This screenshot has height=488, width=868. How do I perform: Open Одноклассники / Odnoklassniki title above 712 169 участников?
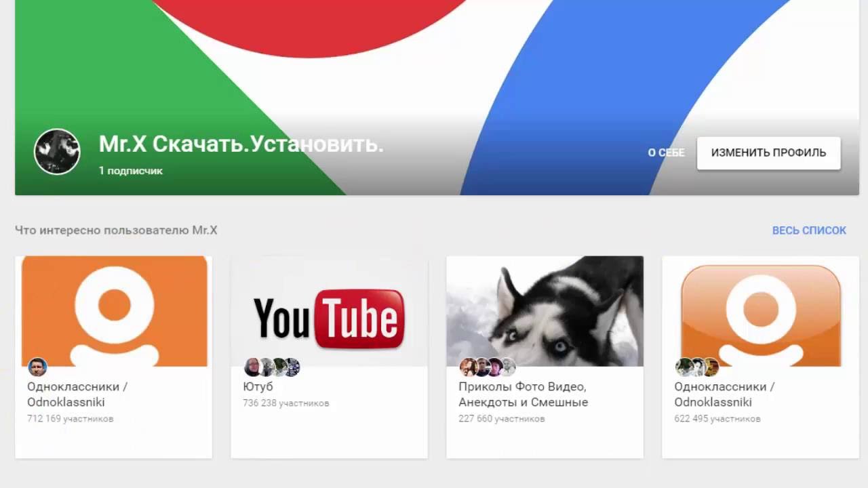coord(77,394)
